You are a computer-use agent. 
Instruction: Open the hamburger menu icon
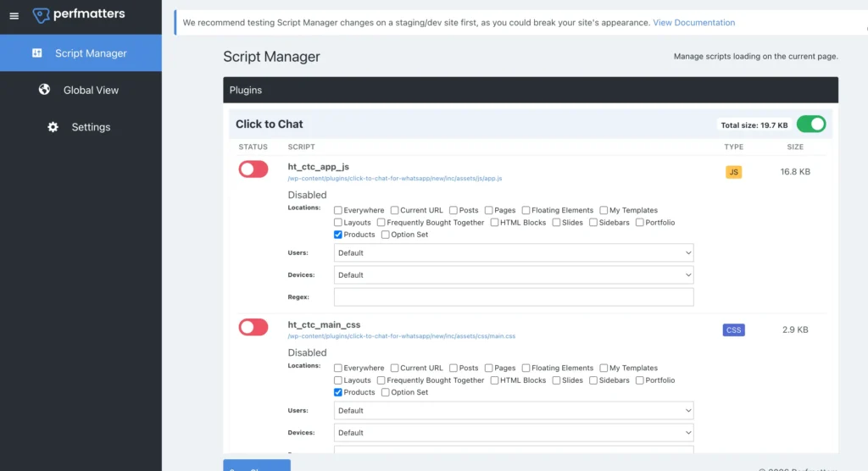click(14, 16)
